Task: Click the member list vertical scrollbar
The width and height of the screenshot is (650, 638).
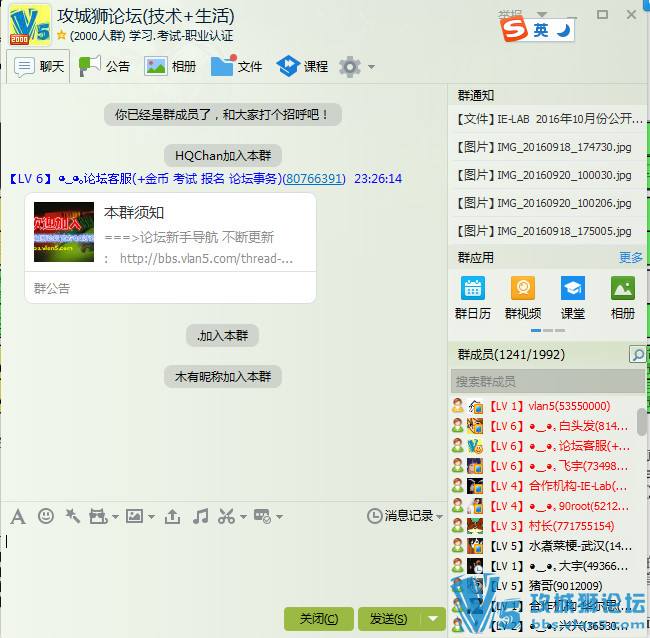Action: pyautogui.click(x=641, y=424)
